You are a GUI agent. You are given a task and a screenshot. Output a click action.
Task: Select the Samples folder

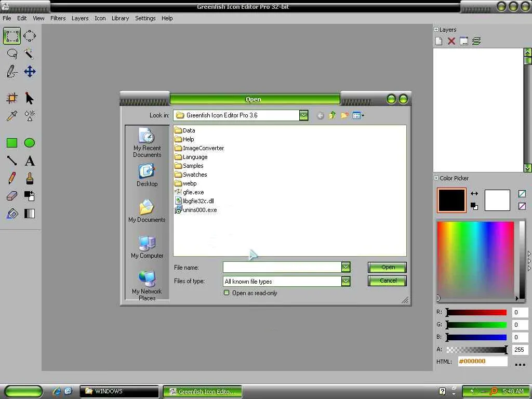click(x=189, y=166)
